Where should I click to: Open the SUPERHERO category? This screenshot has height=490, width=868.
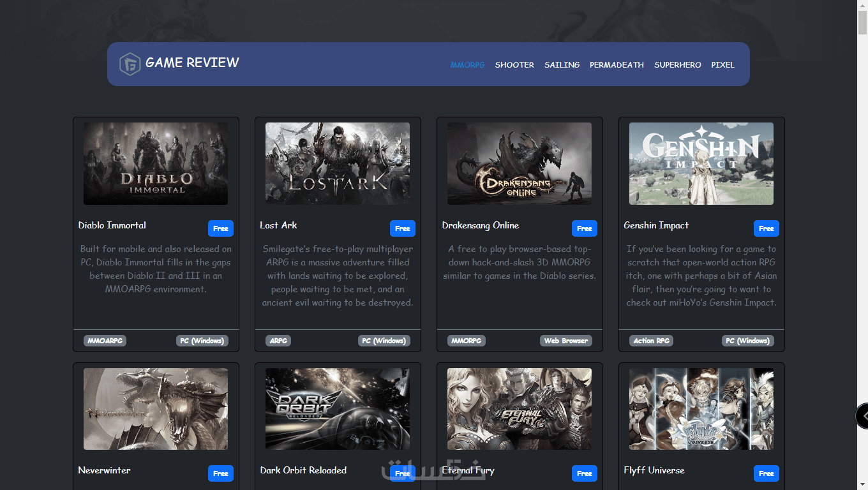(678, 65)
